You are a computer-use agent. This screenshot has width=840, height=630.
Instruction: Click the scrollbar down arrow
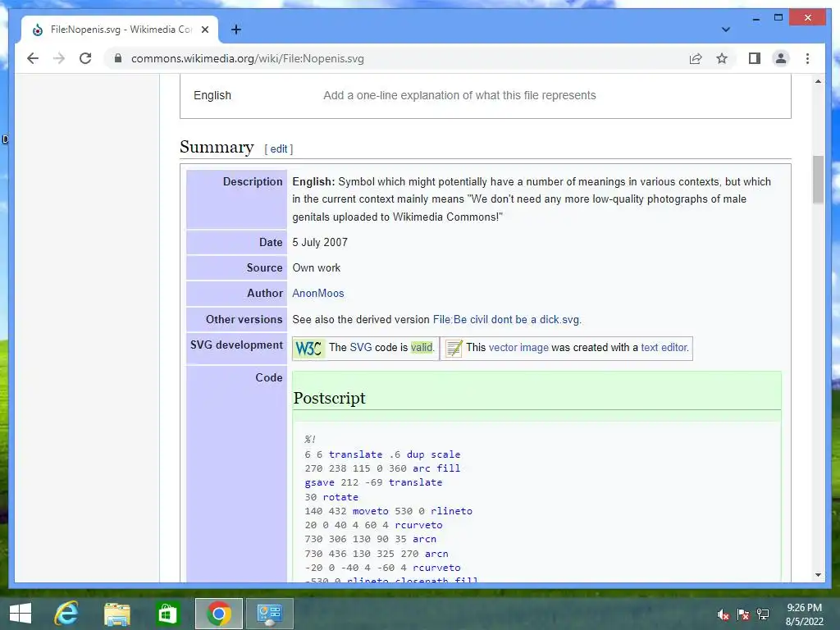818,575
